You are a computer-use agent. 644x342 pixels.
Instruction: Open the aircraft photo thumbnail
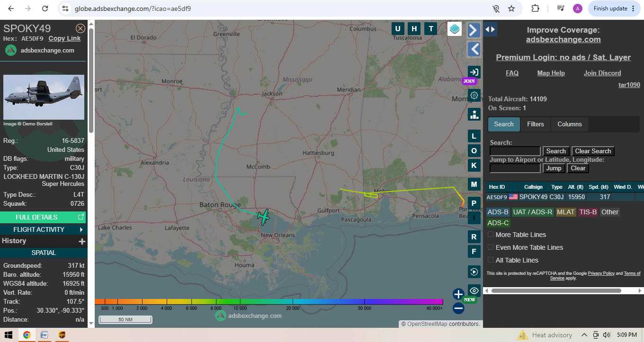[44, 97]
